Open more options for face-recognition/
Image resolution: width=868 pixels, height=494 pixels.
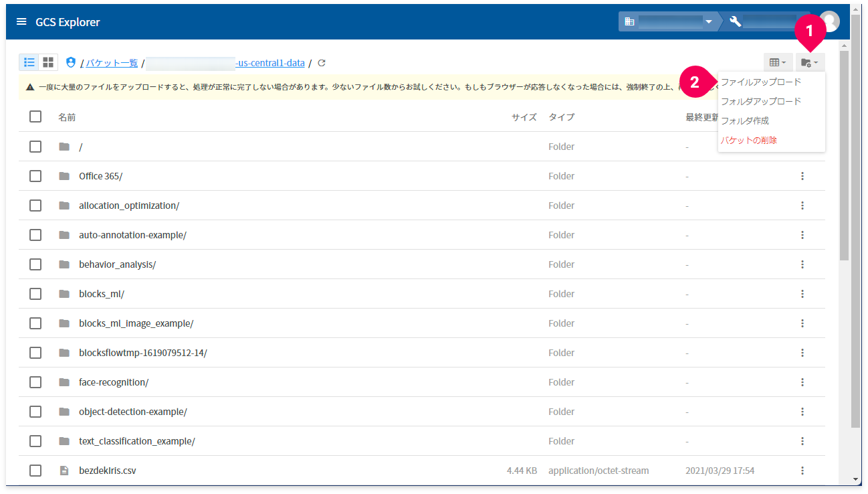pyautogui.click(x=802, y=382)
